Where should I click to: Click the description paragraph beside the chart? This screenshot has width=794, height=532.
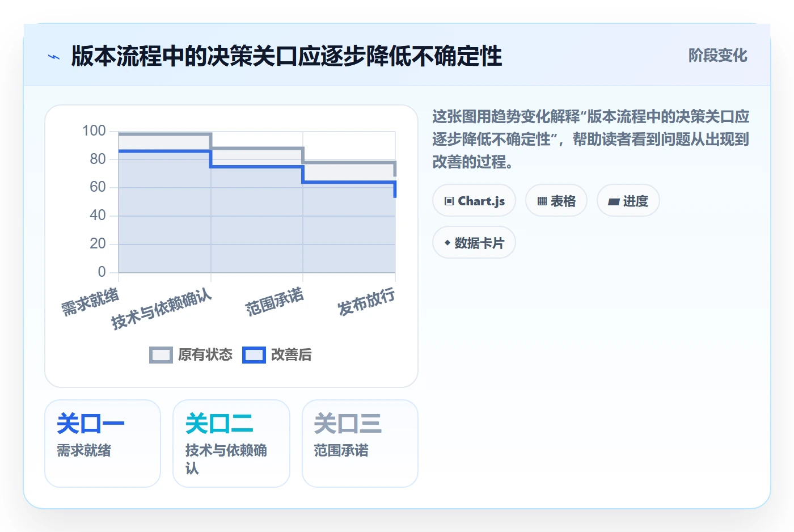point(590,140)
